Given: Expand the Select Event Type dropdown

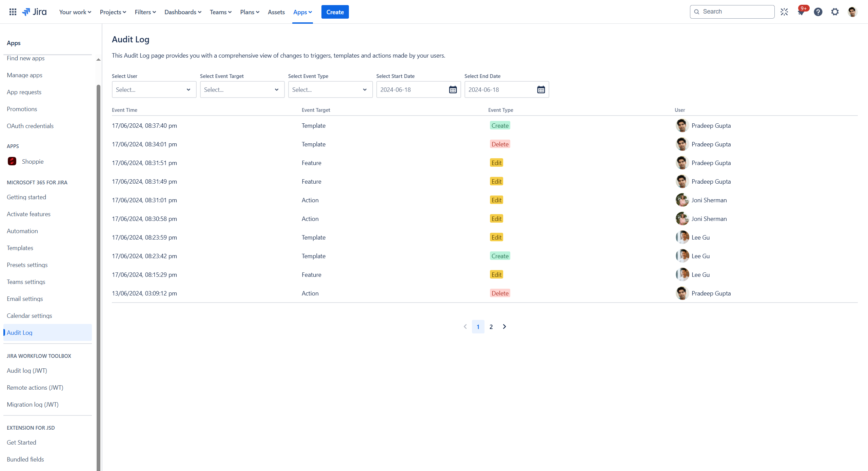Looking at the screenshot, I should pyautogui.click(x=330, y=89).
